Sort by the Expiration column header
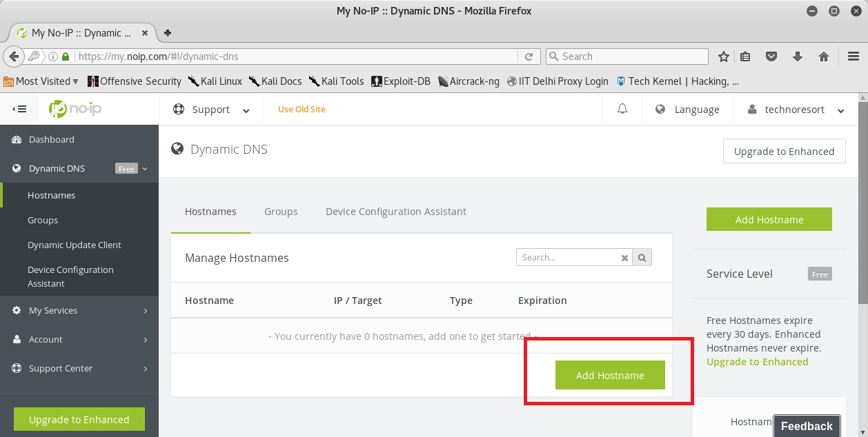 [542, 301]
